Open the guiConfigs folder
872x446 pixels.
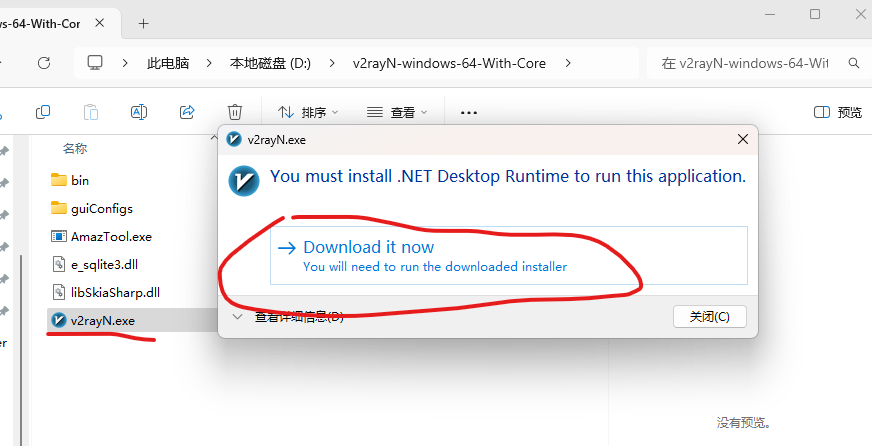pyautogui.click(x=102, y=209)
